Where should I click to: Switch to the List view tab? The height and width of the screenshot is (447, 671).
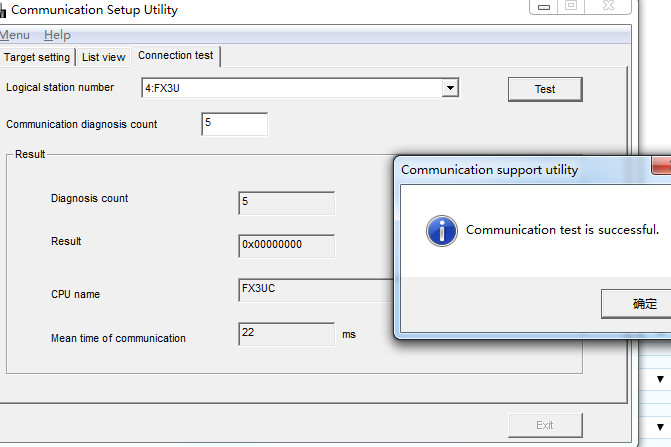point(104,57)
